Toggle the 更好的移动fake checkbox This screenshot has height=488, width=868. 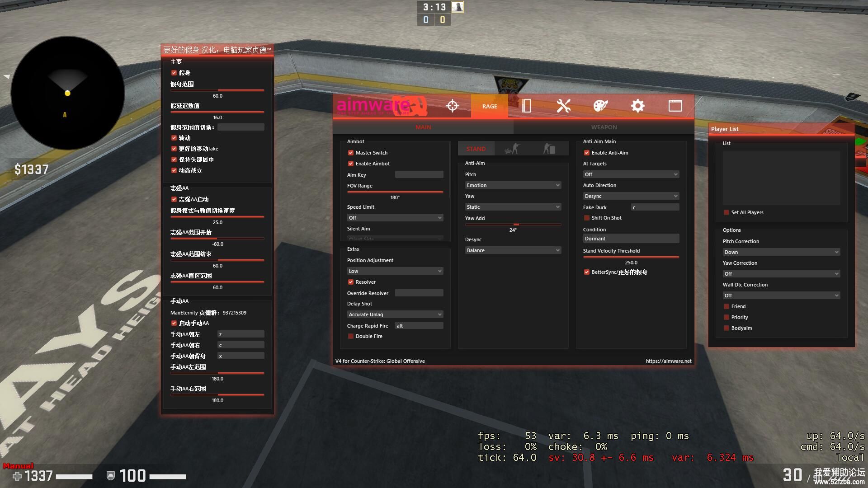174,149
